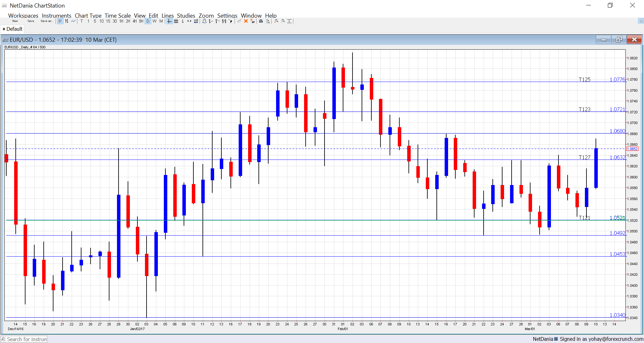Click the zoom in magnifier icon
The width and height of the screenshot is (644, 343).
(x=276, y=21)
